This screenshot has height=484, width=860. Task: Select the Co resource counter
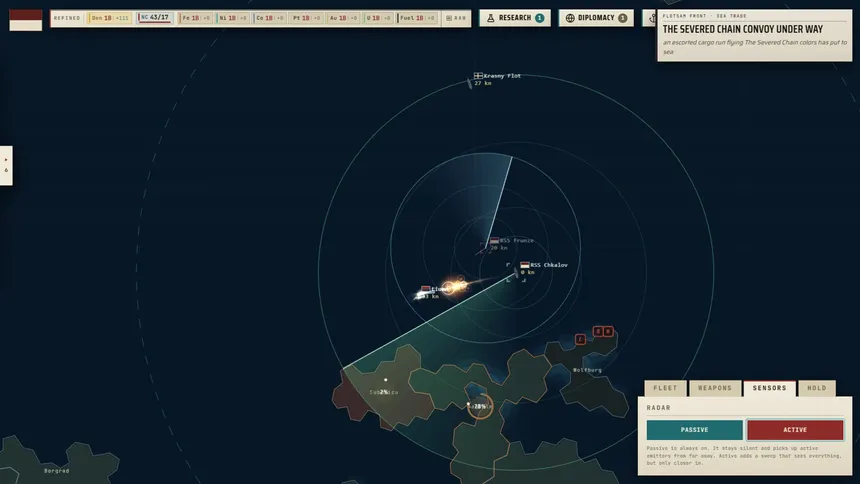[x=269, y=18]
